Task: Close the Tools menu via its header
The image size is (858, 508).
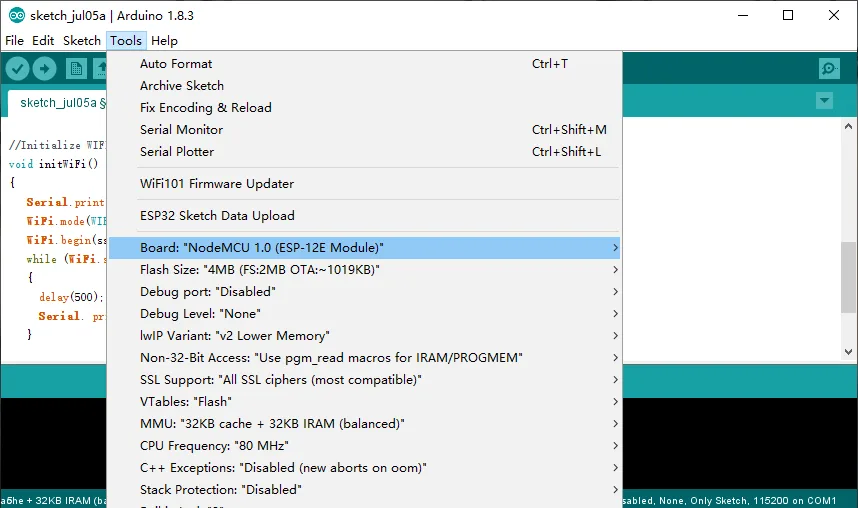Action: pos(126,41)
